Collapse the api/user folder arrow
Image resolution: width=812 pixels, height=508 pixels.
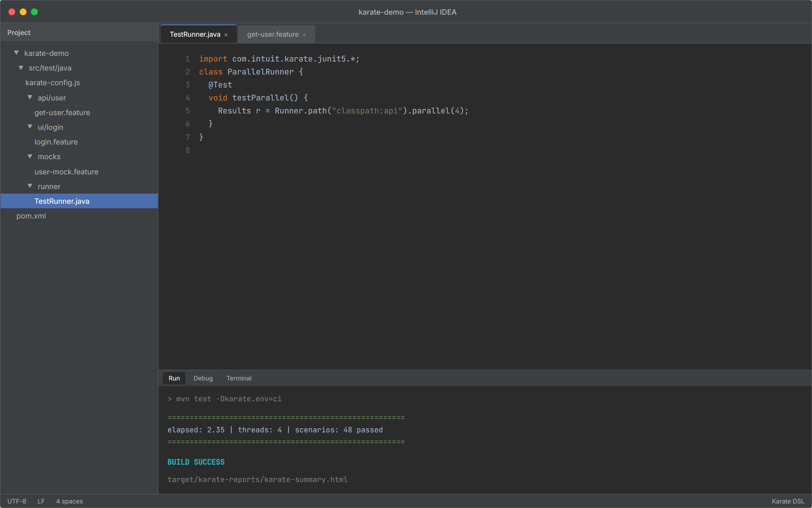(30, 97)
